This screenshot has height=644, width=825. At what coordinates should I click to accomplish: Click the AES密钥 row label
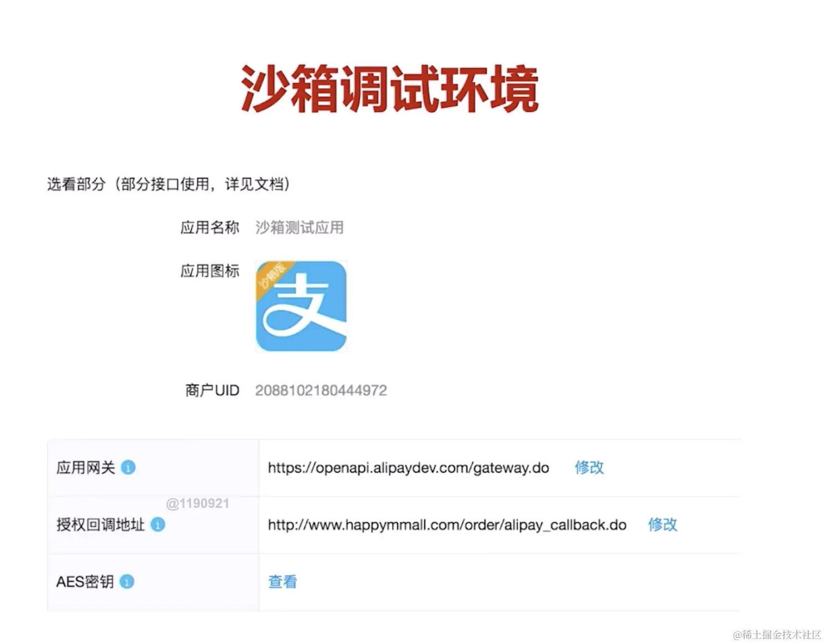point(85,582)
